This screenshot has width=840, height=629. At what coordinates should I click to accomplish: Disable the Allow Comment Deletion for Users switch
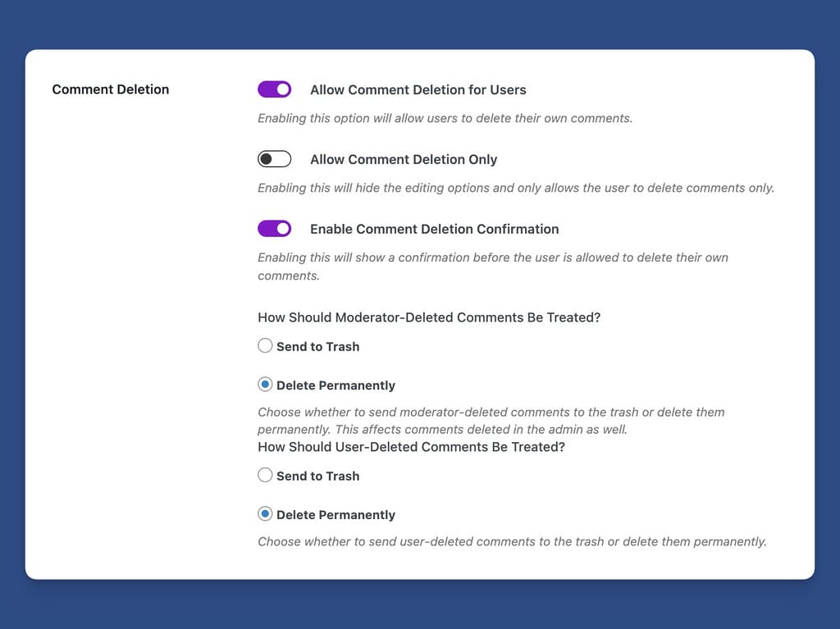[x=274, y=89]
